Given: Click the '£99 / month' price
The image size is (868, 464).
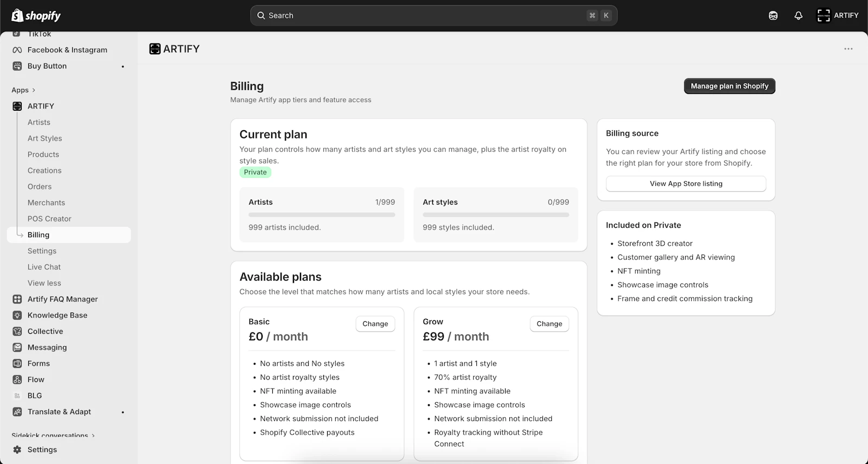Looking at the screenshot, I should pos(456,337).
